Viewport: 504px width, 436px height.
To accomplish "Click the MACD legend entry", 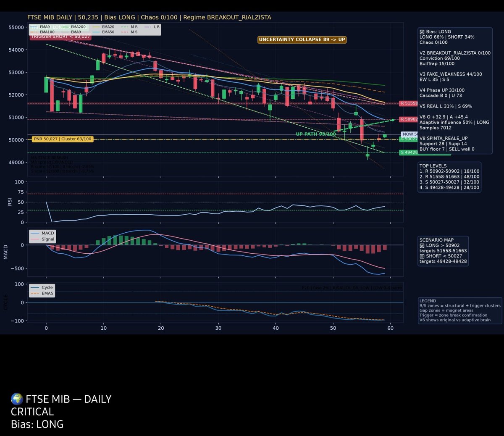I will pos(42,233).
